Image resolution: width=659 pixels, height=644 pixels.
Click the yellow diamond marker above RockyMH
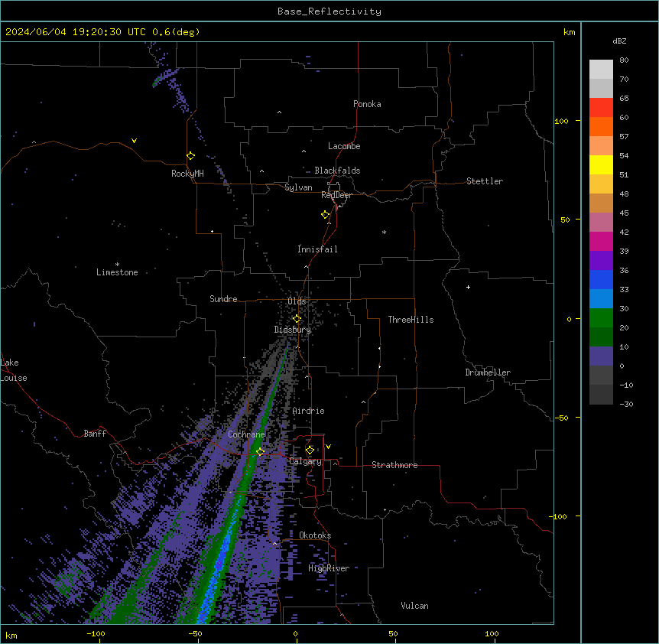pyautogui.click(x=191, y=156)
